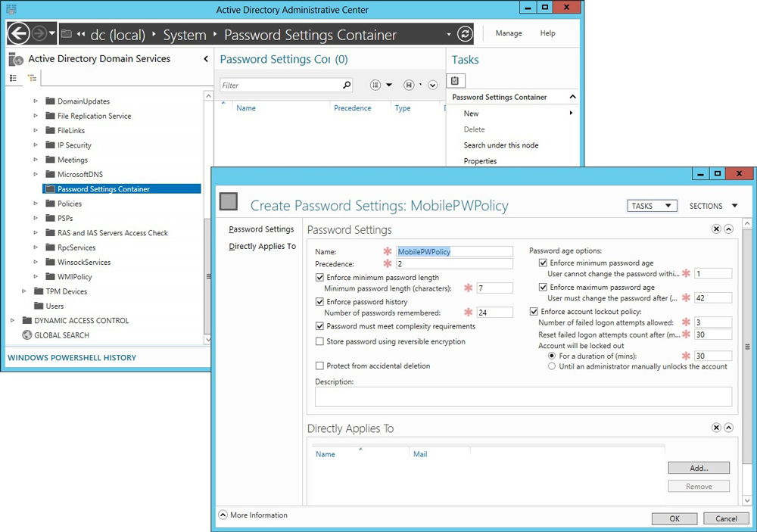Jump to Password Settings section link

[261, 229]
